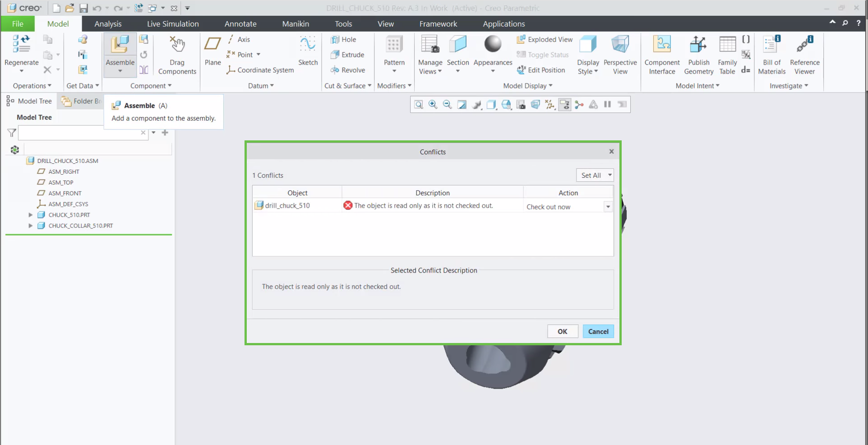Click the Revolve tool
868x445 pixels.
pos(348,70)
